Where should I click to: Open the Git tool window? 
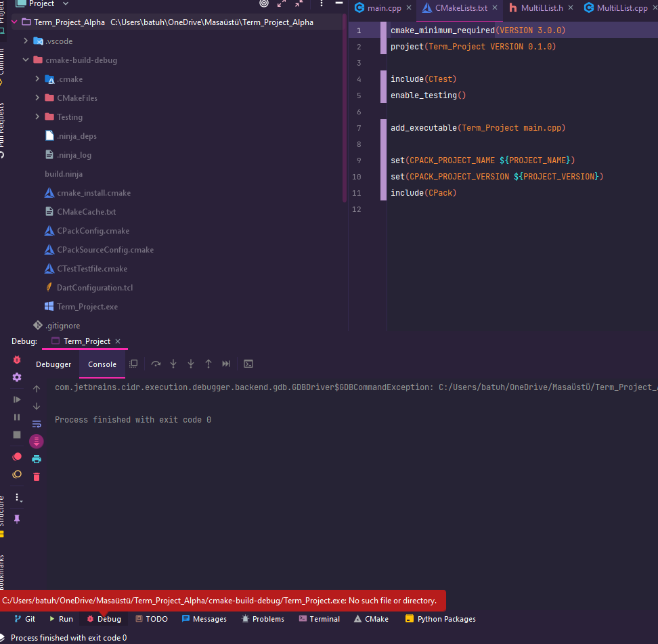point(24,619)
